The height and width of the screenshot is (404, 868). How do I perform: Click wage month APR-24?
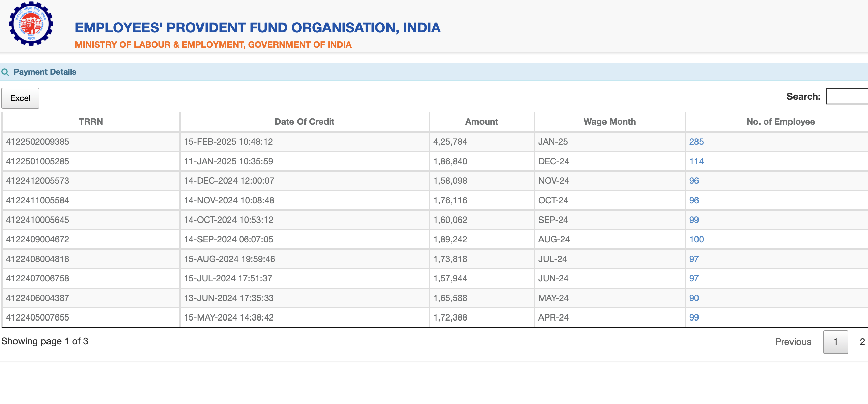tap(553, 317)
